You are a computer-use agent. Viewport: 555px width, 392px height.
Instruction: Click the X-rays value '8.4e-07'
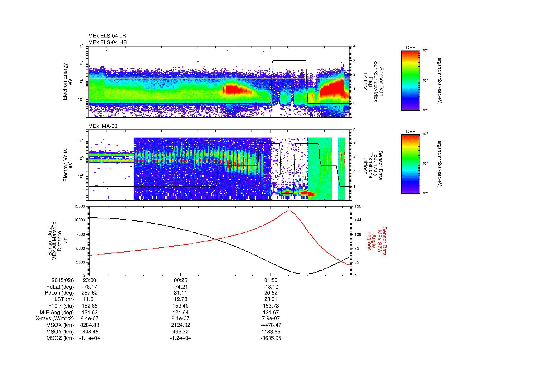click(90, 318)
